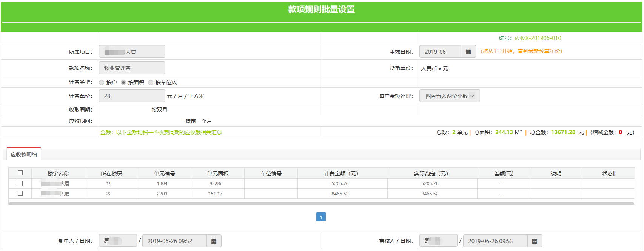This screenshot has height=251, width=644.
Task: Click the 制单人 datetime field 2019-06-26 09:52
Action: click(174, 241)
